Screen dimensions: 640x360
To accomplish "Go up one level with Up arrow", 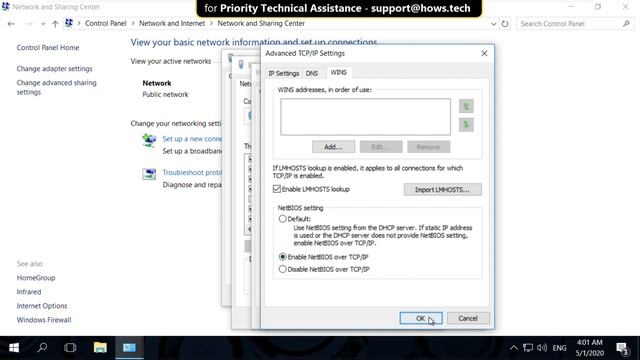I will pyautogui.click(x=55, y=24).
